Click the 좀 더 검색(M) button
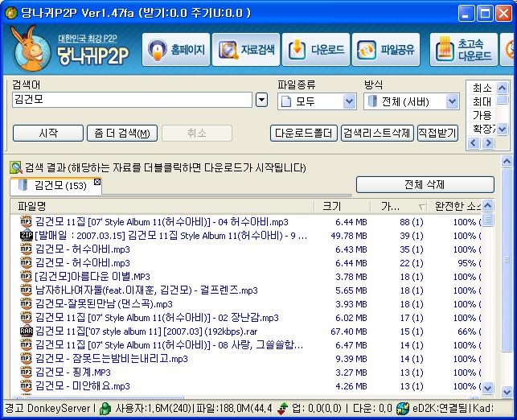 [122, 134]
